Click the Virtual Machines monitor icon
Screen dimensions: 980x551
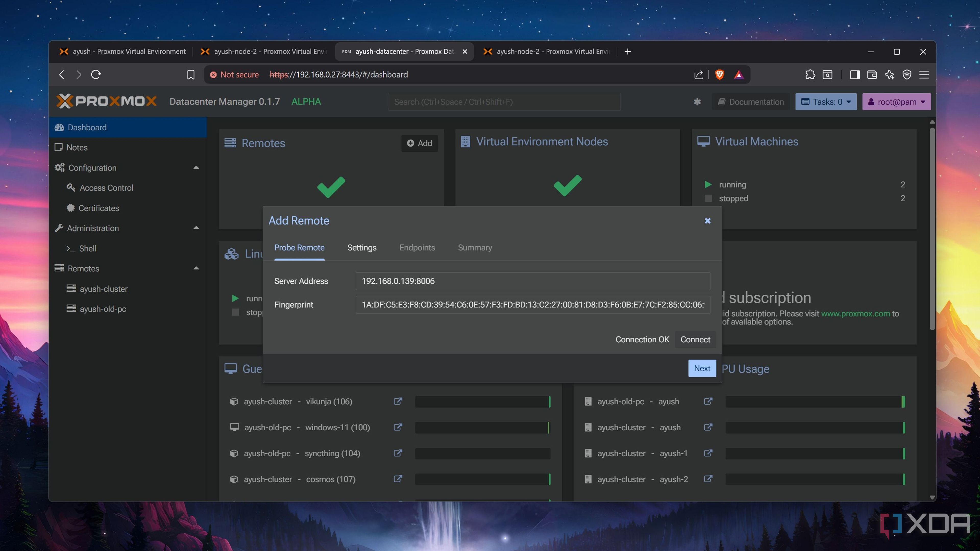(703, 142)
